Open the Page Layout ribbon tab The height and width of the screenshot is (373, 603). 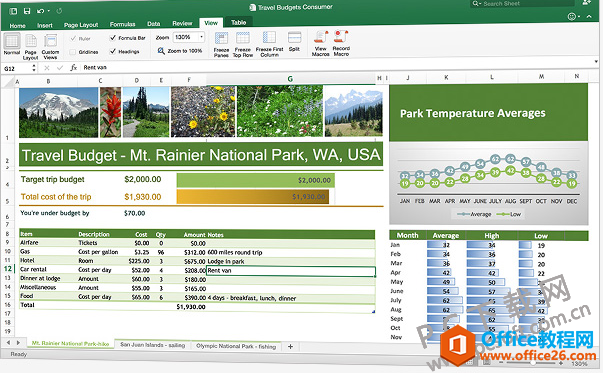click(x=81, y=25)
